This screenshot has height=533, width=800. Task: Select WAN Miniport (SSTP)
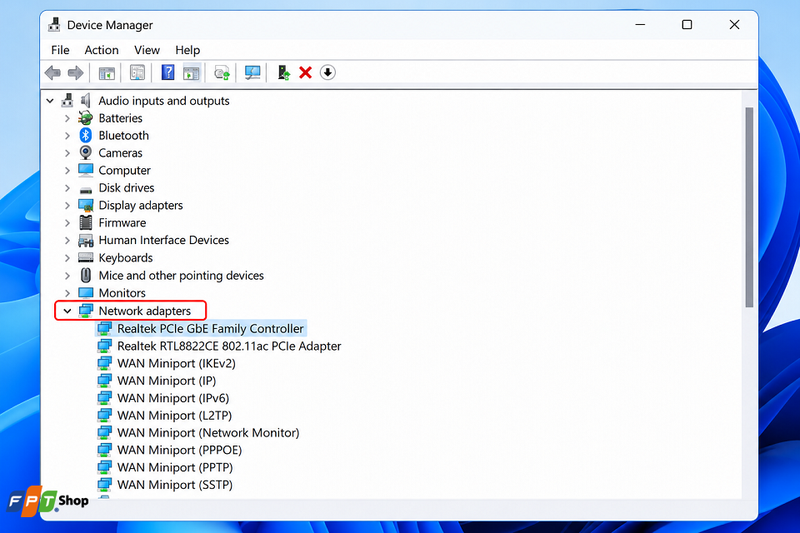click(175, 485)
